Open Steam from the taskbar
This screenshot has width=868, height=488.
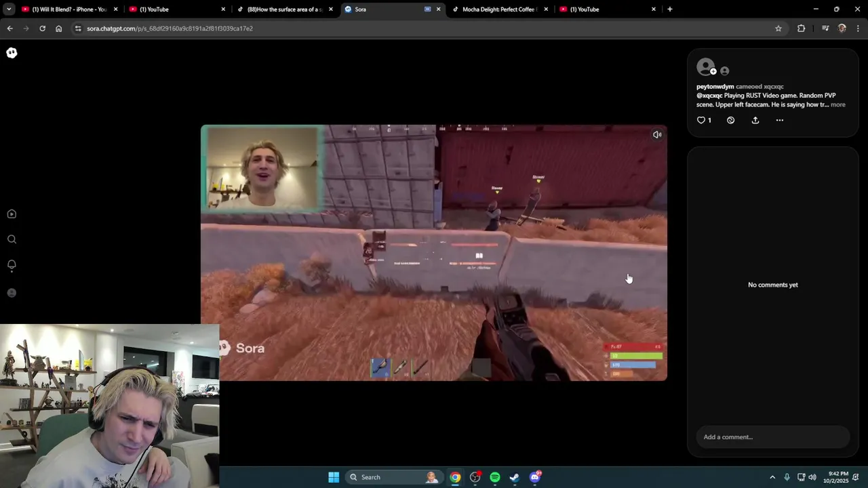[515, 477]
